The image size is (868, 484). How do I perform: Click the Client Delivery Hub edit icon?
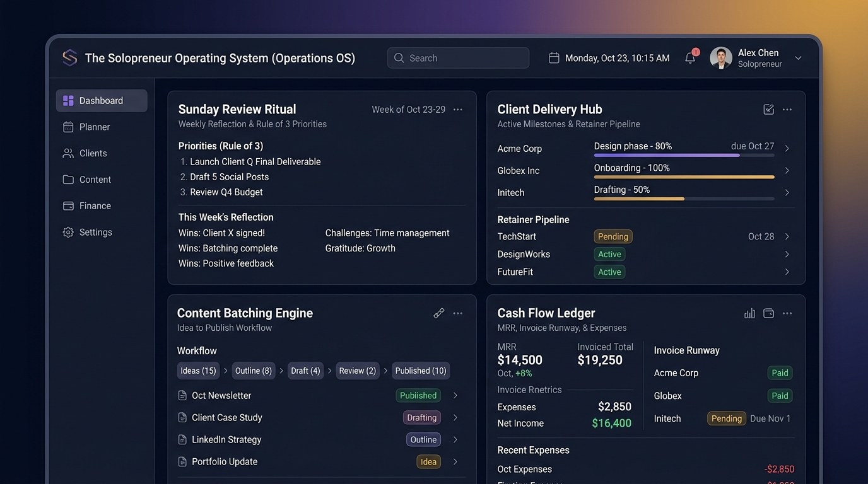tap(768, 110)
